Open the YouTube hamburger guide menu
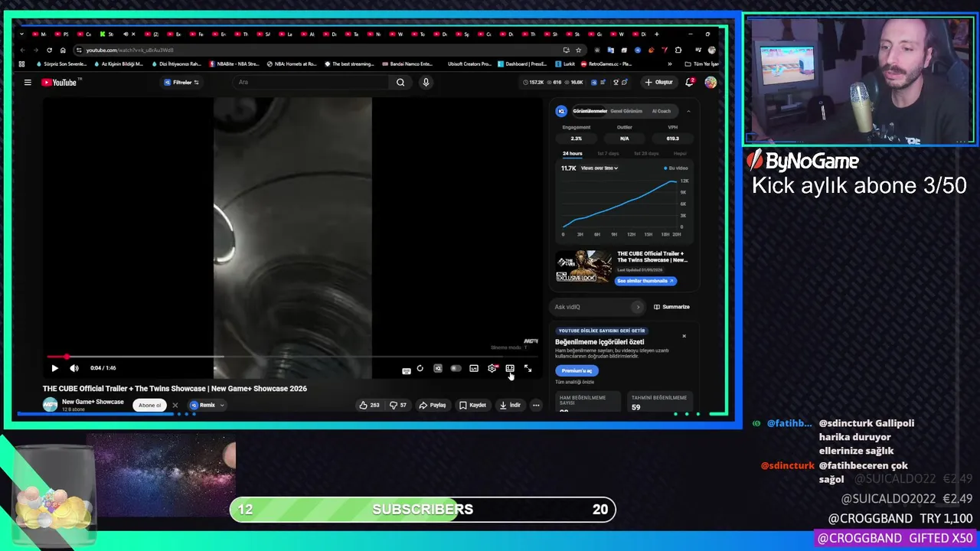The image size is (980, 551). tap(28, 83)
